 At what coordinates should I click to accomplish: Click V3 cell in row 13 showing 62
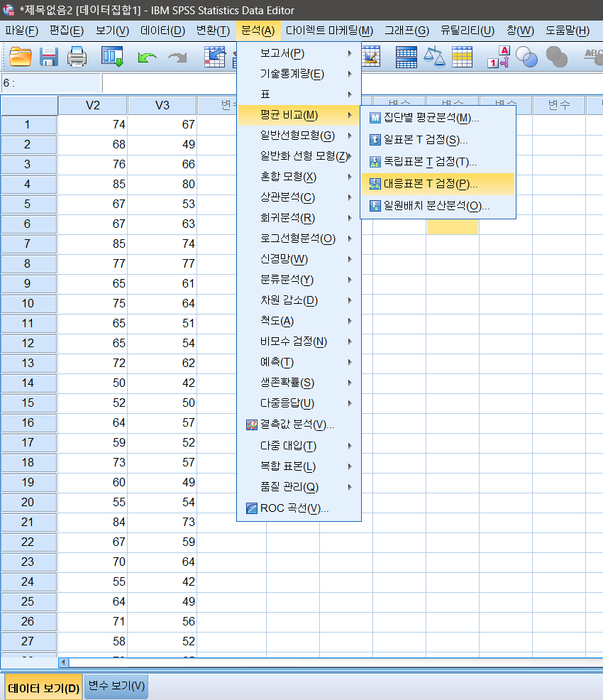162,363
